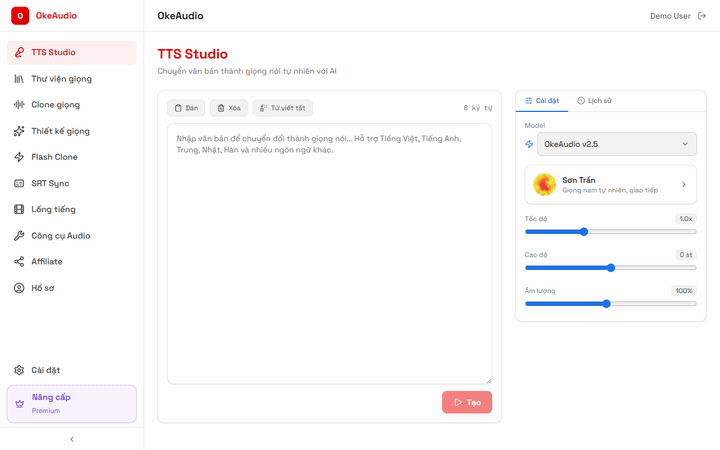
Task: Click the logout icon beside Demo User
Action: pos(702,16)
